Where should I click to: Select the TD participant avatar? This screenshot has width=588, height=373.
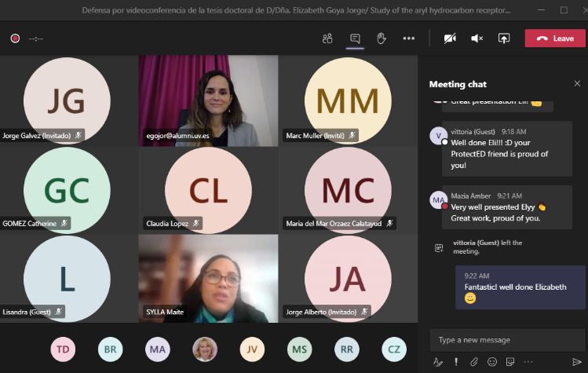point(63,349)
